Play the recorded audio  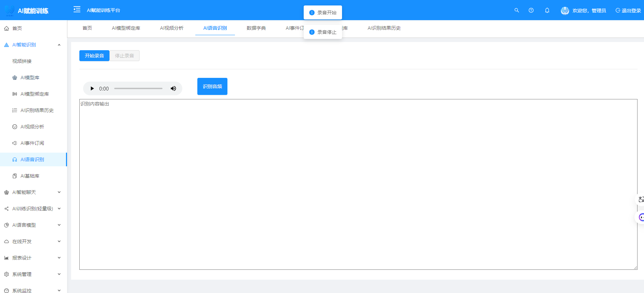coord(92,88)
